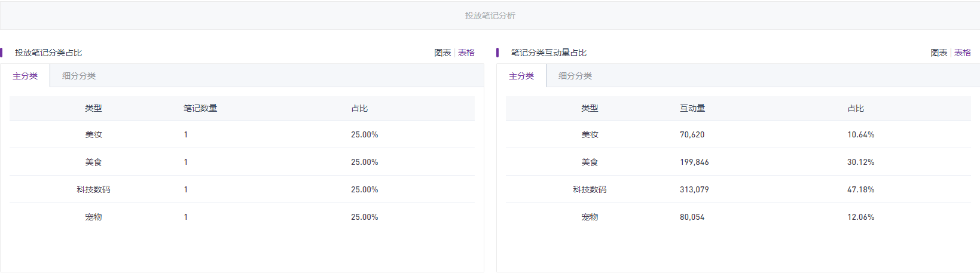Click the 70,620 互动量 value
This screenshot has height=273, width=980.
click(692, 134)
